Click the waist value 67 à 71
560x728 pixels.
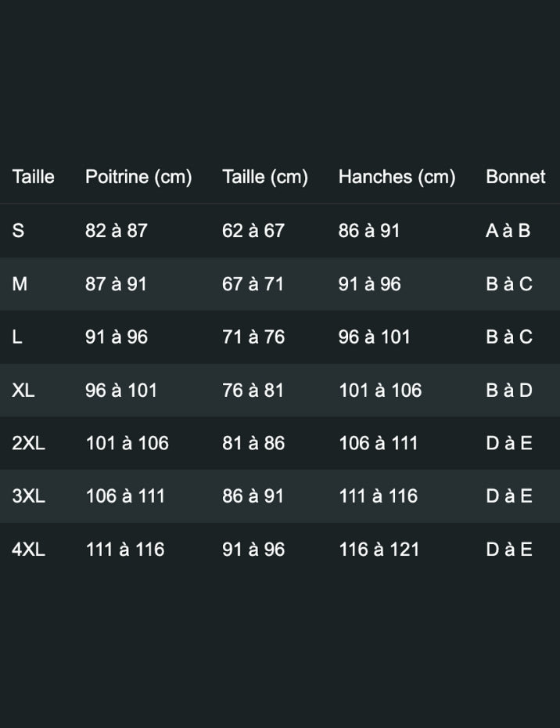point(253,284)
